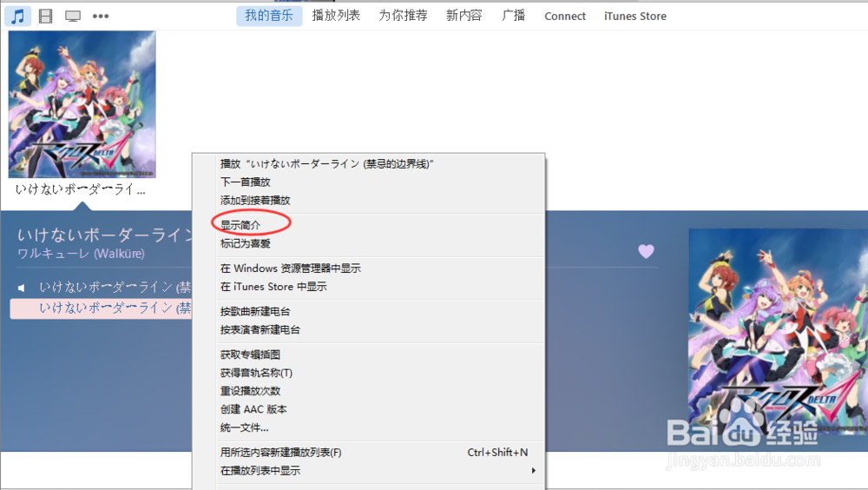This screenshot has height=490, width=868.
Task: Click the speaker icon beside playing track
Action: 22,288
